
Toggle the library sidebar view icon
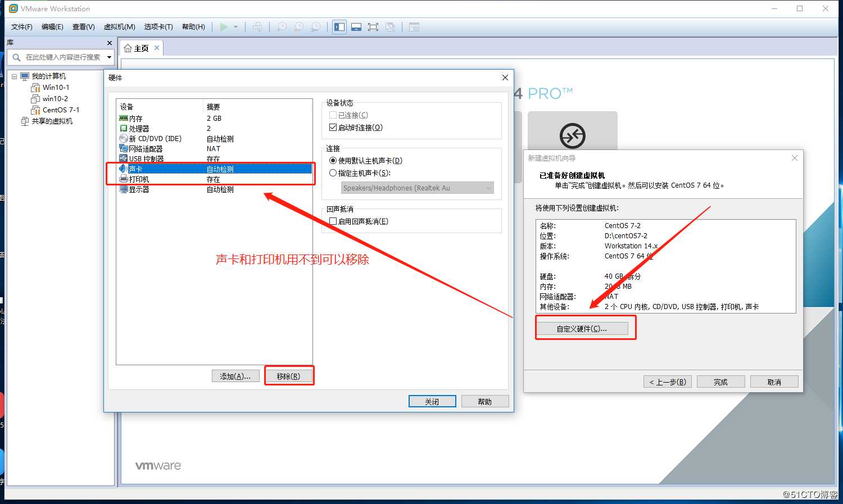tap(339, 27)
